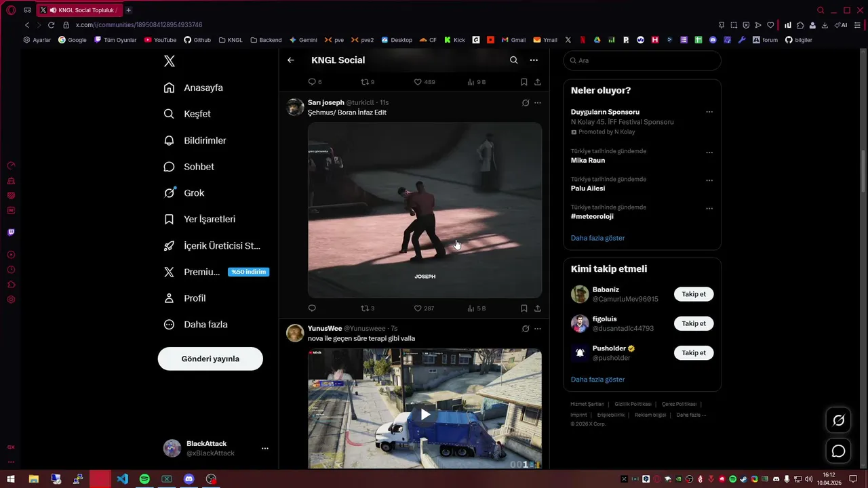
Task: Open options for Mika Raun trend
Action: [x=709, y=152]
